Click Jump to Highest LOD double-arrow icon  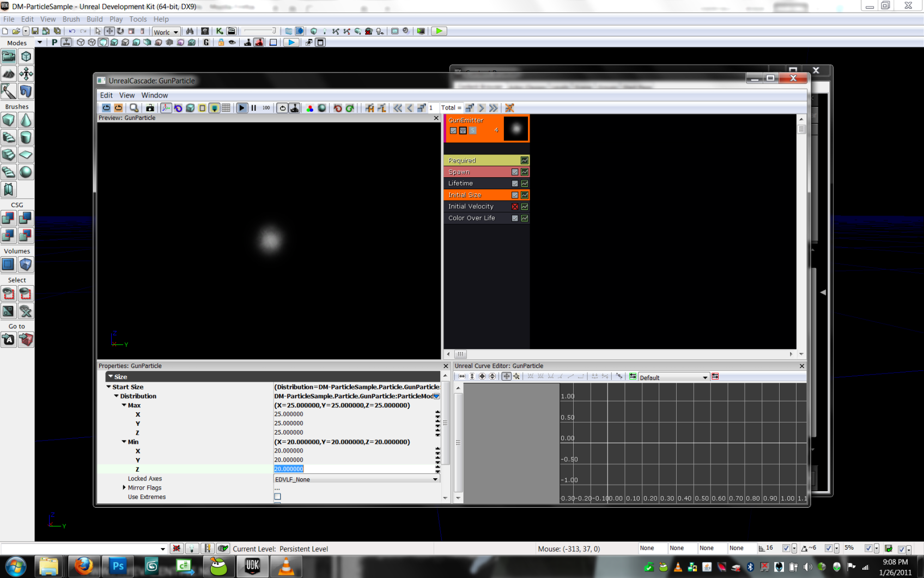[x=398, y=108]
